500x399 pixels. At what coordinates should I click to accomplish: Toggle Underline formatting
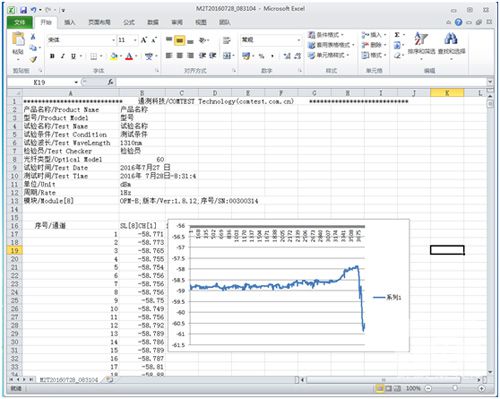73,56
